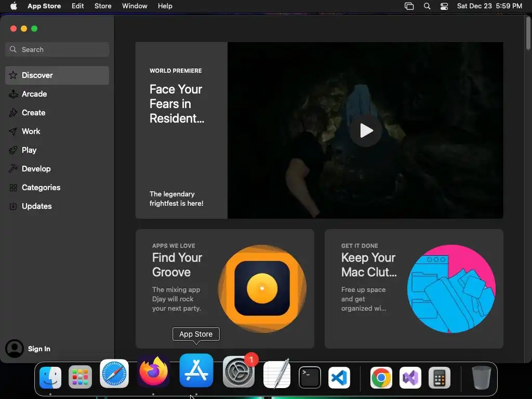Click the account avatar icon beside Sign In
This screenshot has width=532, height=399.
click(15, 349)
